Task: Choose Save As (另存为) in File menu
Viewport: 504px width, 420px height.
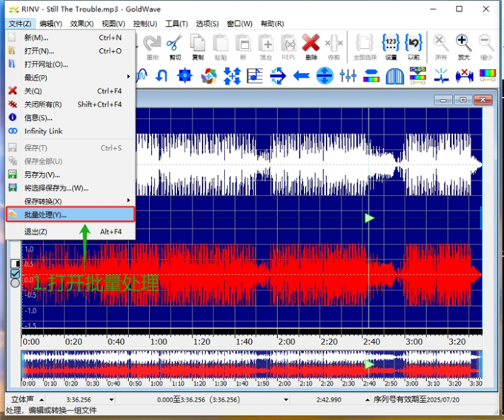Action: (x=70, y=175)
